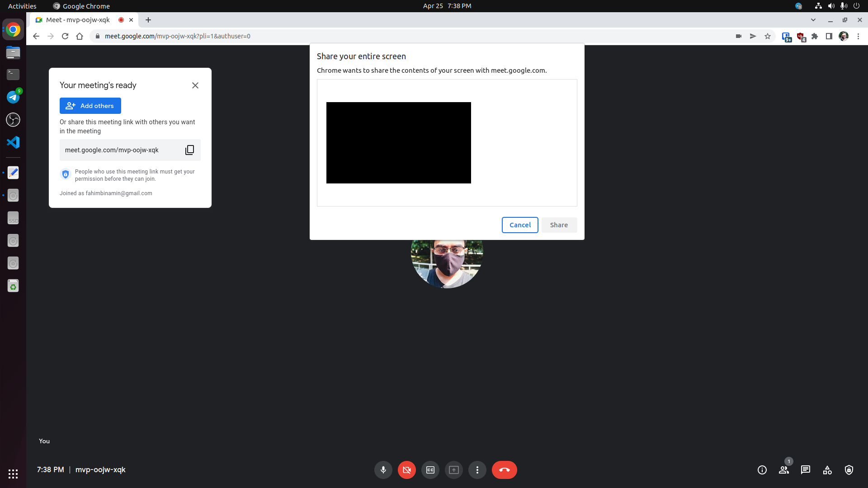This screenshot has width=868, height=488.
Task: Click the Add others button
Action: (x=90, y=106)
